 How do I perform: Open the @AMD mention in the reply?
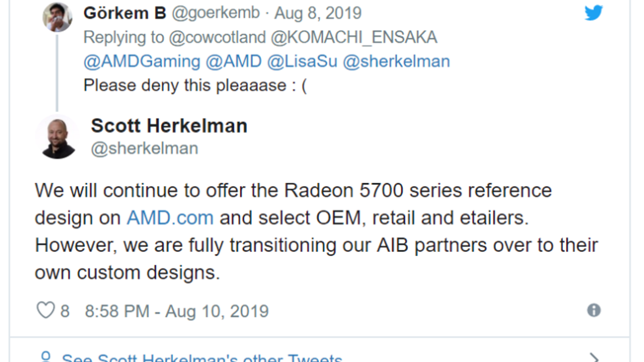click(233, 62)
